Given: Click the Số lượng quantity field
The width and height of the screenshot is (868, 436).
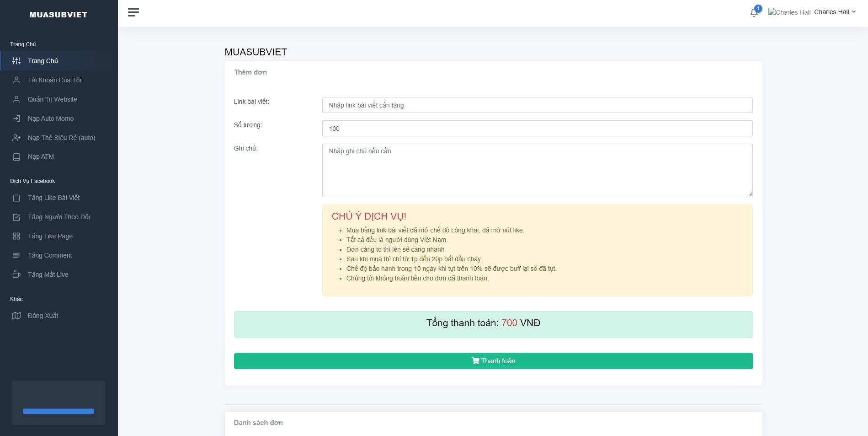Looking at the screenshot, I should (x=537, y=129).
